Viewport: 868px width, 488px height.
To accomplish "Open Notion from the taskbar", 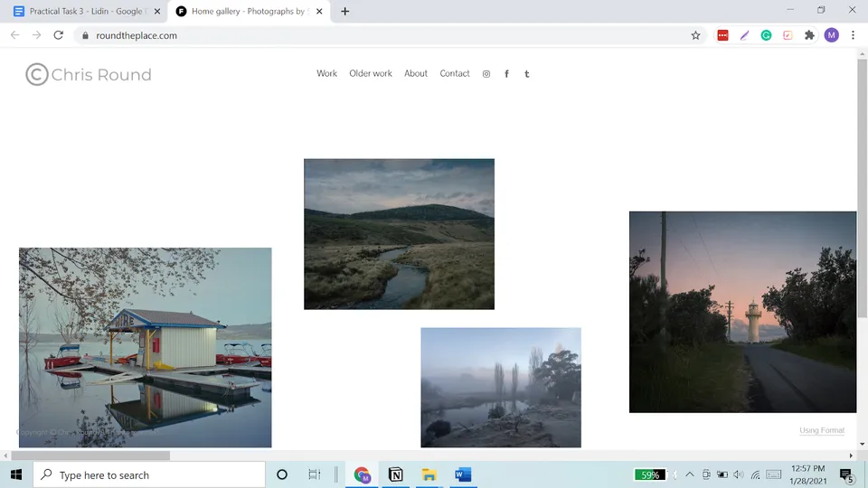I will (x=395, y=474).
